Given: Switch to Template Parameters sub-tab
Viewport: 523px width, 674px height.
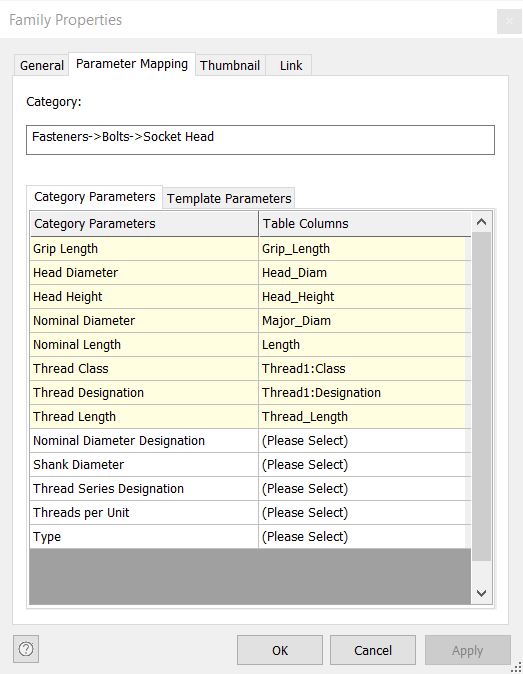Looking at the screenshot, I should pos(229,199).
